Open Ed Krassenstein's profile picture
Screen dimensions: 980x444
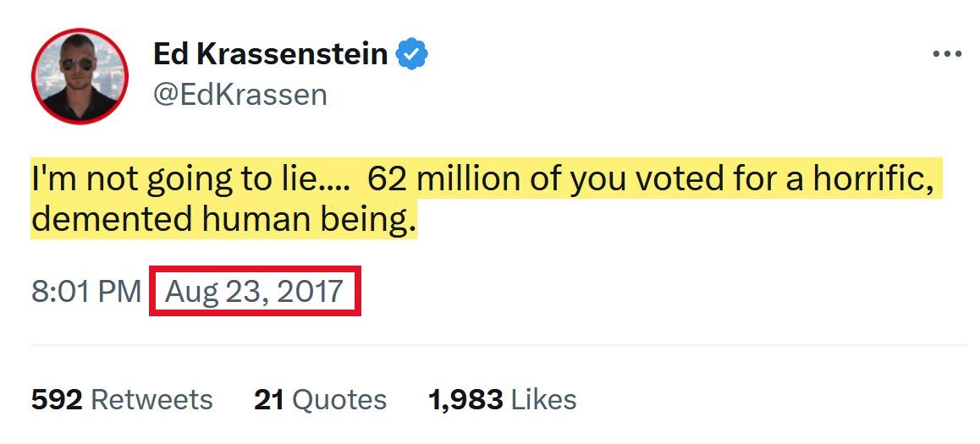tap(80, 77)
